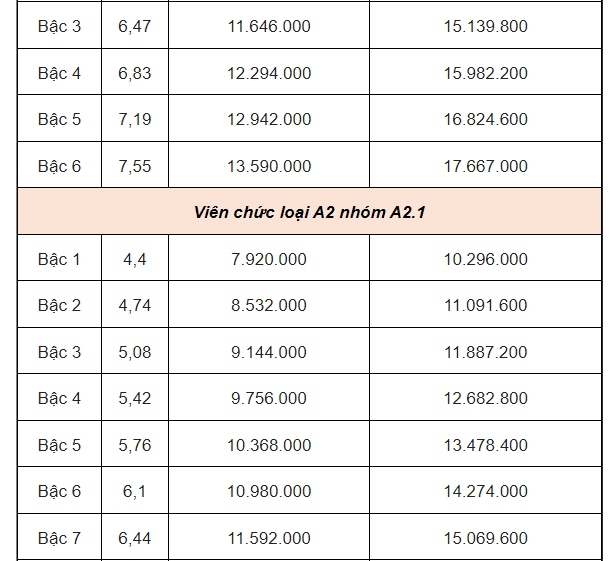Select the cell containing 11.646.000
This screenshot has height=561, width=611.
click(269, 26)
